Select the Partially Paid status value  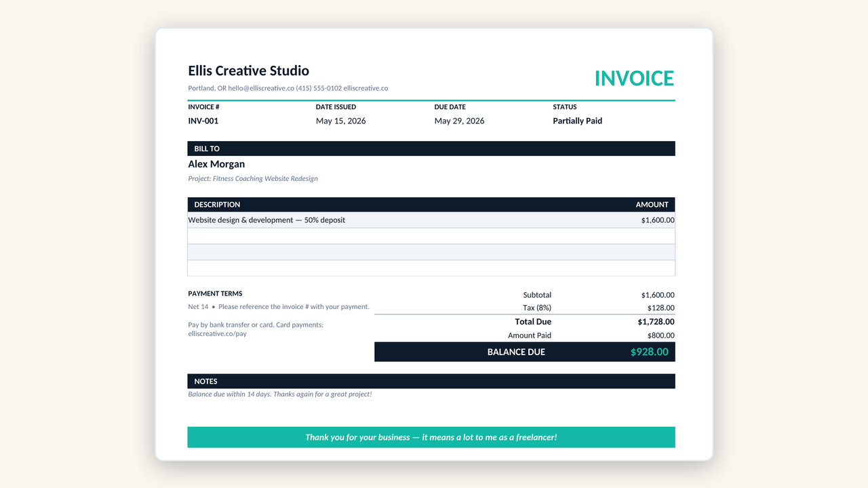(x=578, y=121)
